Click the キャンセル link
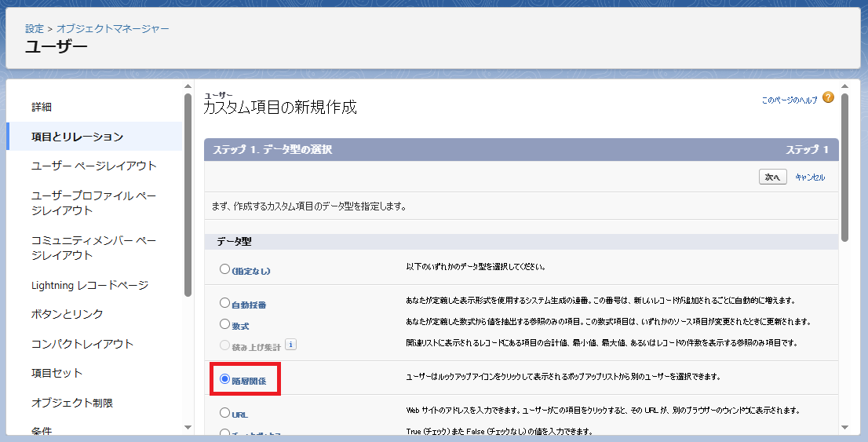Screen dimensions: 868x442 (810, 177)
